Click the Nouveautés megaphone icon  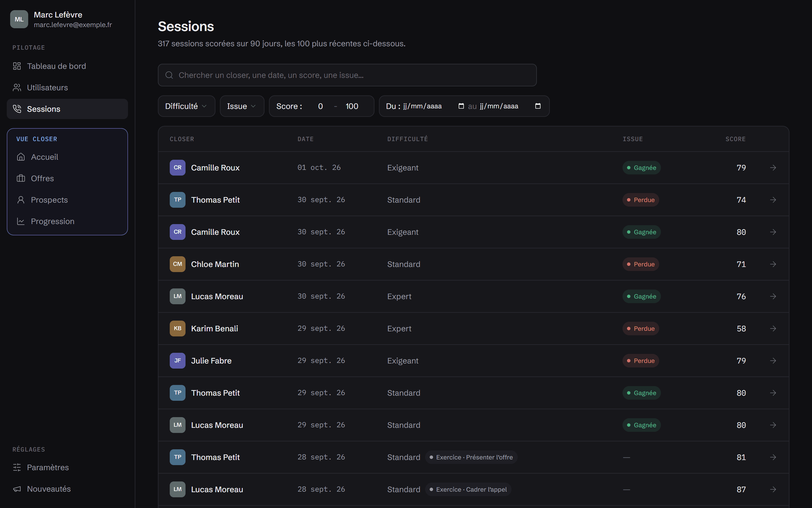pyautogui.click(x=17, y=489)
